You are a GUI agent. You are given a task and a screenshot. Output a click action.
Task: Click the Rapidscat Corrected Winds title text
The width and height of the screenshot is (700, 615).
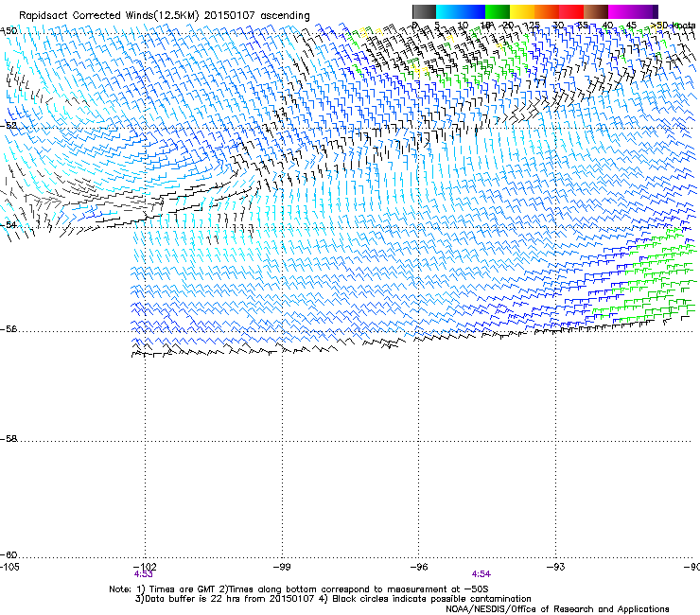[165, 15]
